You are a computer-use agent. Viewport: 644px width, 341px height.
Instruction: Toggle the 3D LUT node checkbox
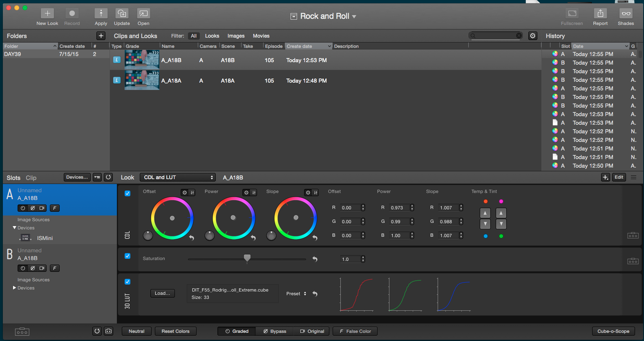[127, 282]
